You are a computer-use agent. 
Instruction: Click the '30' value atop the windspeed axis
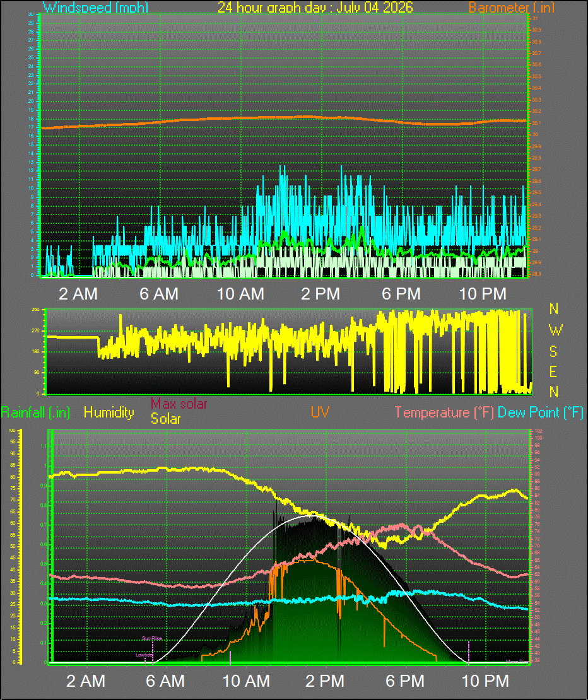(x=31, y=15)
